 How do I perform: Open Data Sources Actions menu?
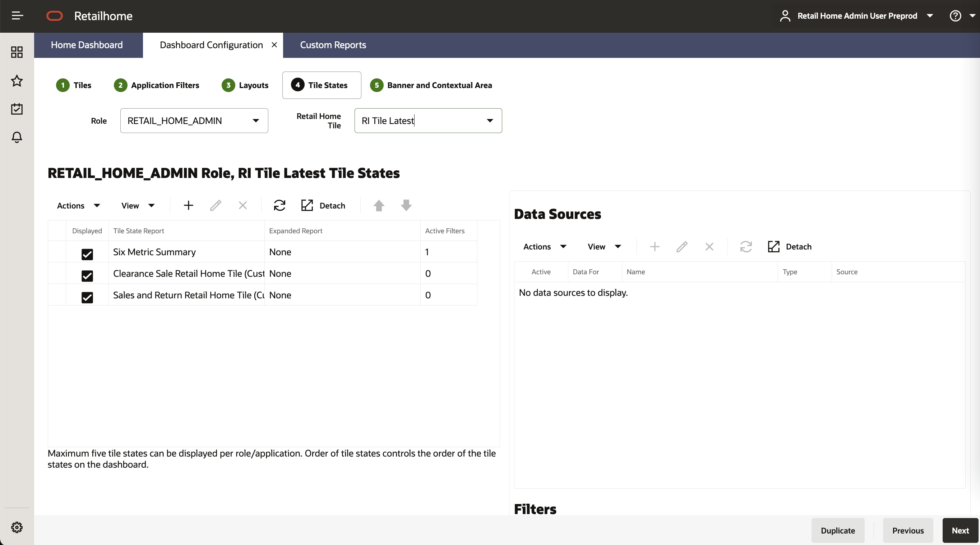pos(545,247)
